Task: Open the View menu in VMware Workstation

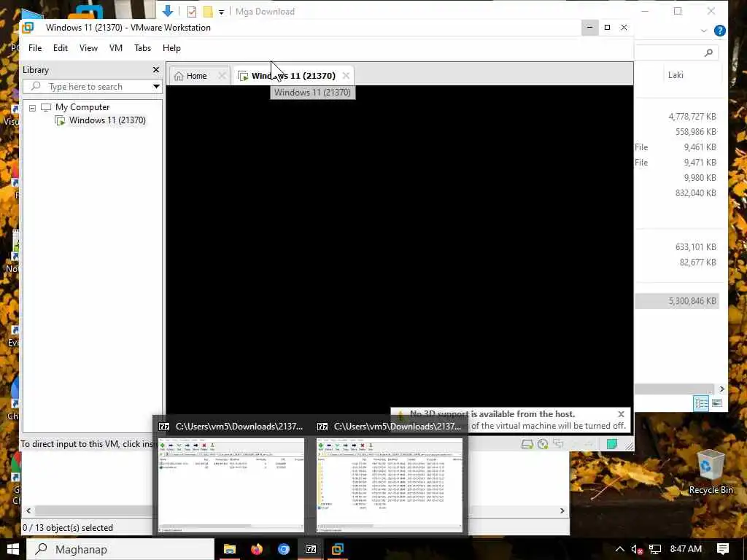Action: coord(88,48)
